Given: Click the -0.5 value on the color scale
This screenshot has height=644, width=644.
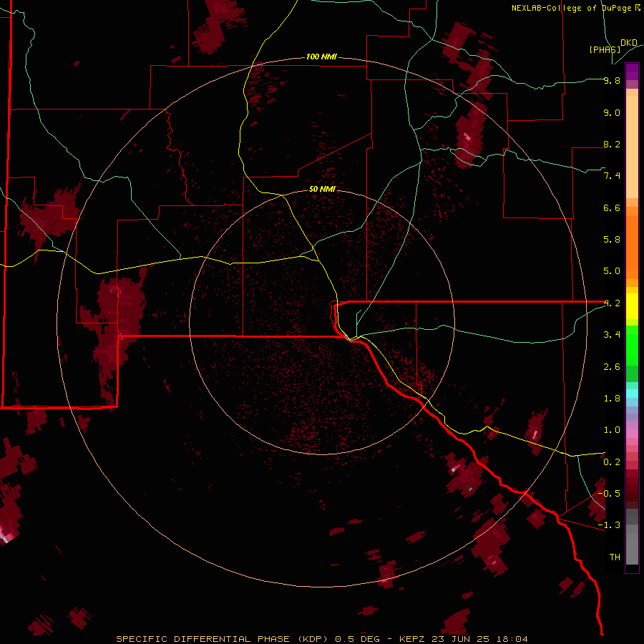Looking at the screenshot, I should [609, 494].
